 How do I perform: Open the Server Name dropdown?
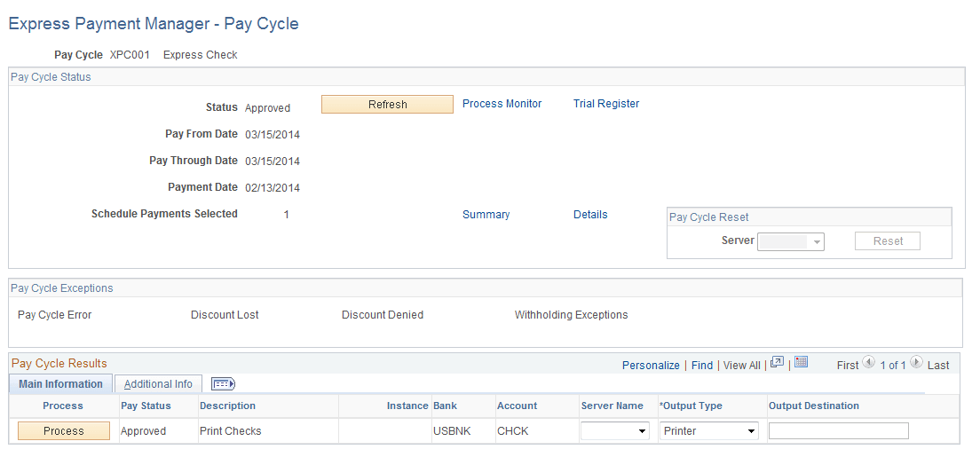[615, 431]
